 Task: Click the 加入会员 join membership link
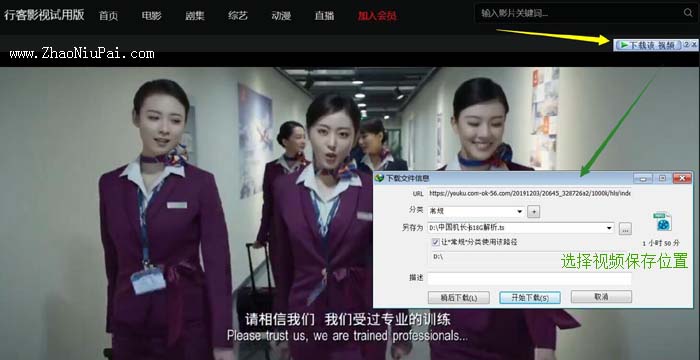pos(377,17)
